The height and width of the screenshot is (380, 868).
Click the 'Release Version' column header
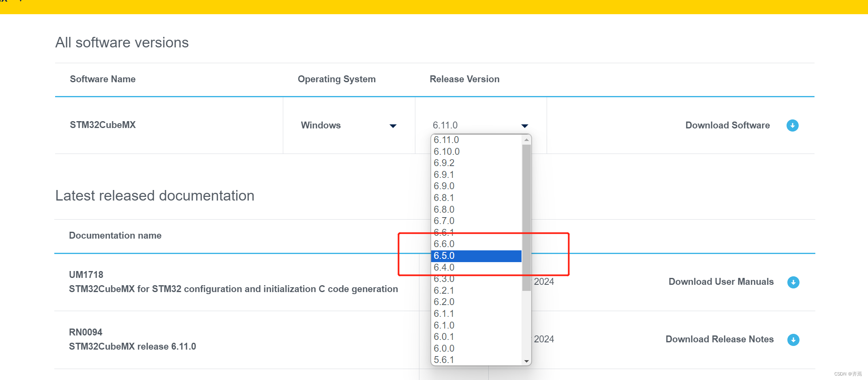[464, 79]
